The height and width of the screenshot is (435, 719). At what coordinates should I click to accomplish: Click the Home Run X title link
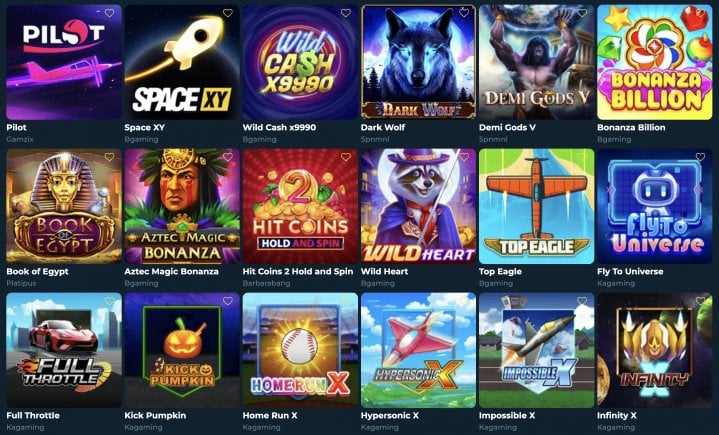(270, 415)
